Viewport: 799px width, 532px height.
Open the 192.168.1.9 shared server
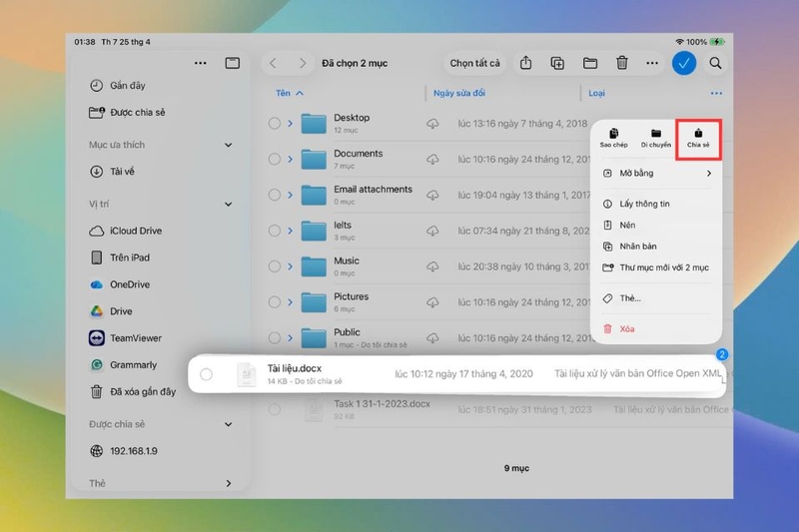(x=123, y=451)
